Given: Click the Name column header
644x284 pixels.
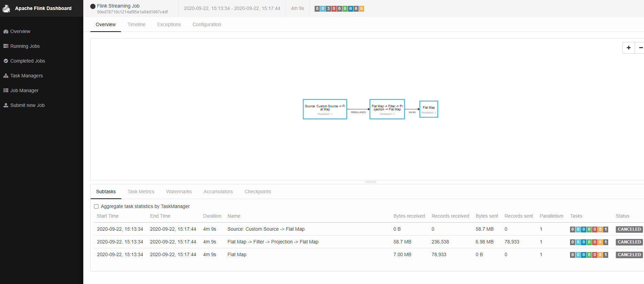Looking at the screenshot, I should (234, 216).
